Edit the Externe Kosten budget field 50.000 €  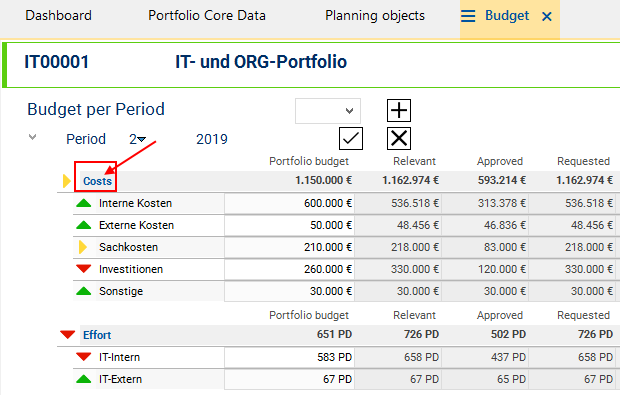[x=289, y=225]
